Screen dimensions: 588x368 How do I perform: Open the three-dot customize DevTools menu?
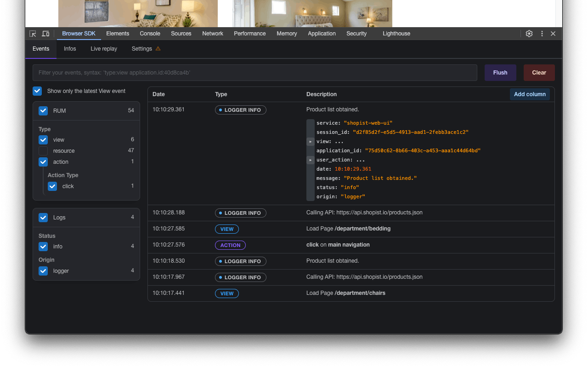(542, 34)
